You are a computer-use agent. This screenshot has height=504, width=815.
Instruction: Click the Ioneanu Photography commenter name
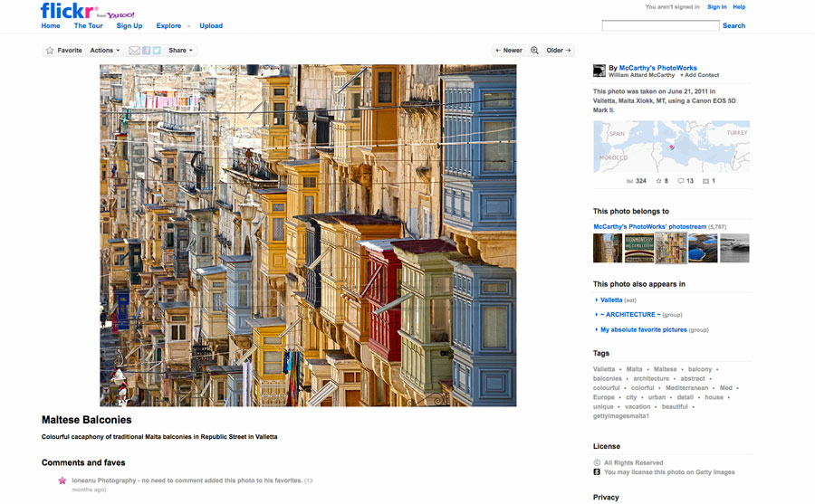point(104,480)
